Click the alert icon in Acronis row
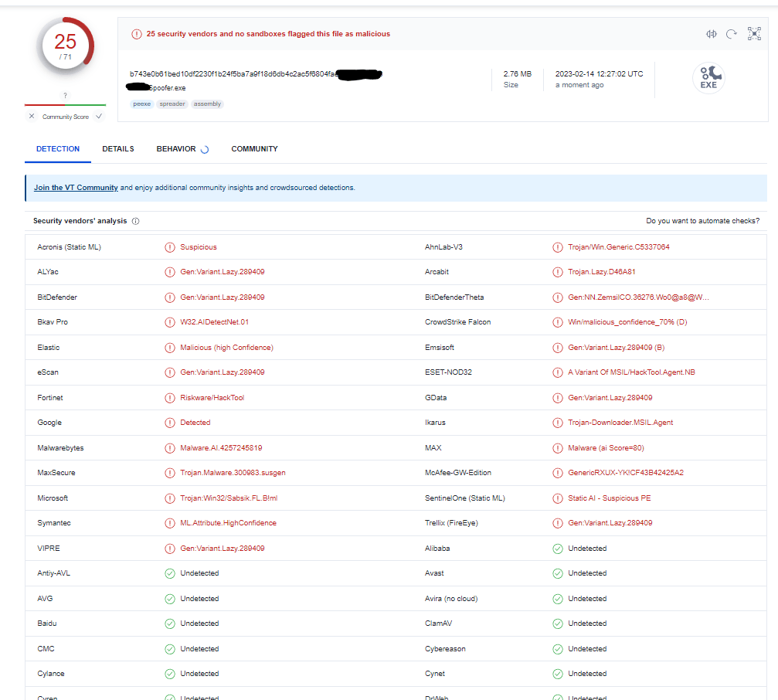The image size is (778, 700). [x=170, y=247]
